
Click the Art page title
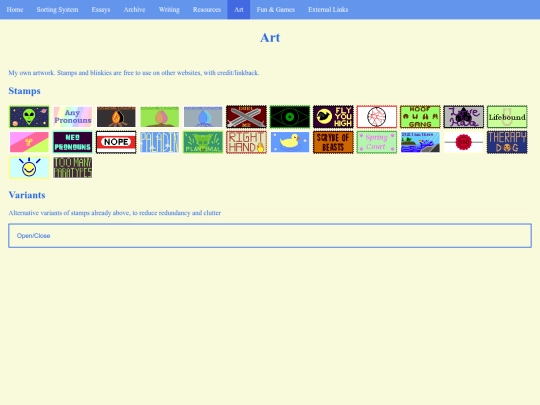pos(270,38)
